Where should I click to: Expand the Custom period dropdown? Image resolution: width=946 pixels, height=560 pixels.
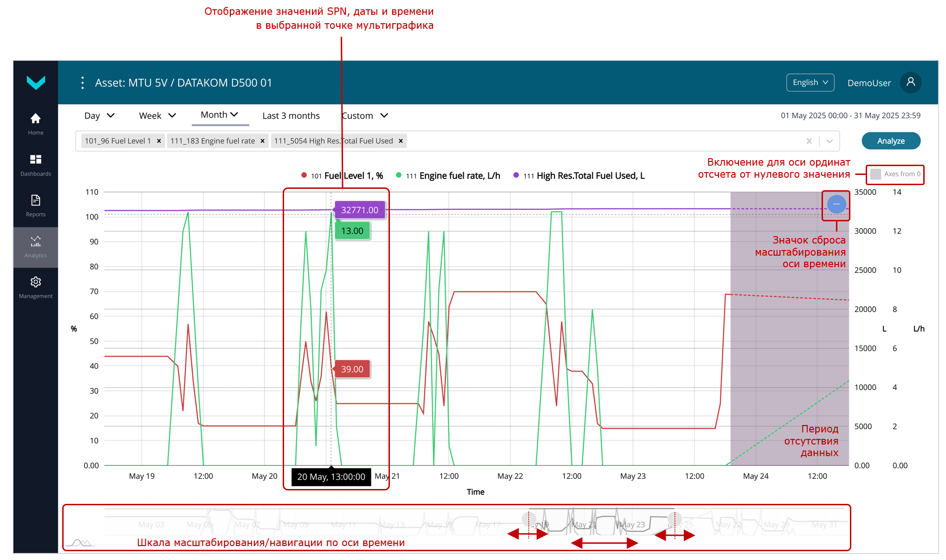[x=365, y=116]
